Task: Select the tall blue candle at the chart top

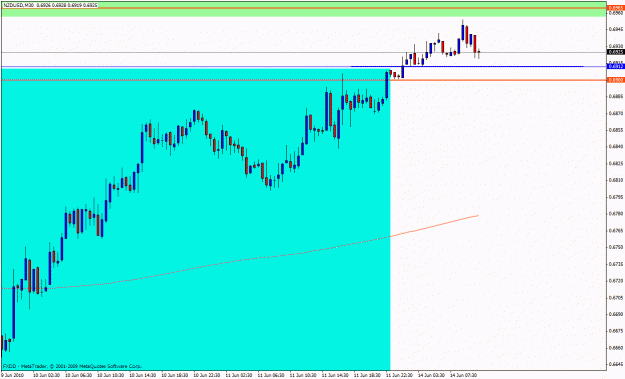Action: point(462,33)
